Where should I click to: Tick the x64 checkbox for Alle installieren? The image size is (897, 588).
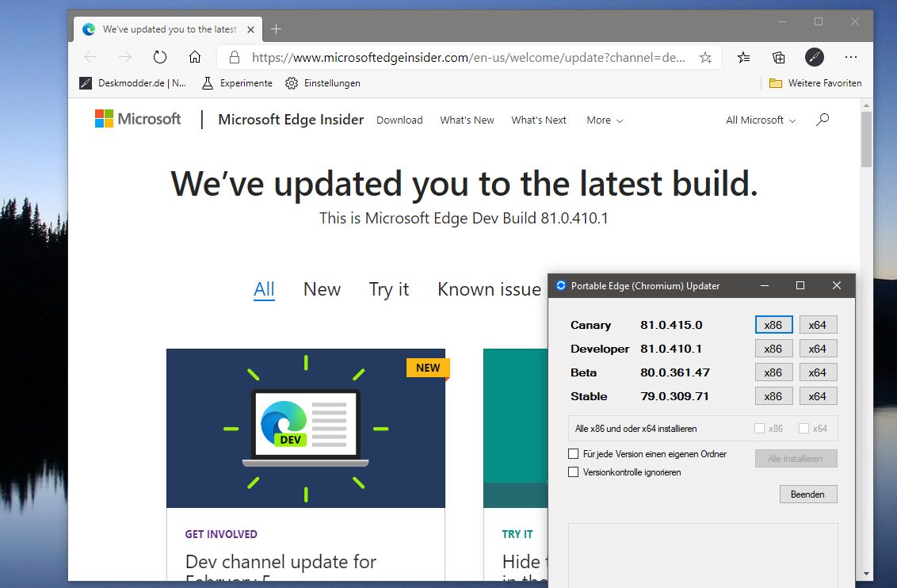(803, 429)
